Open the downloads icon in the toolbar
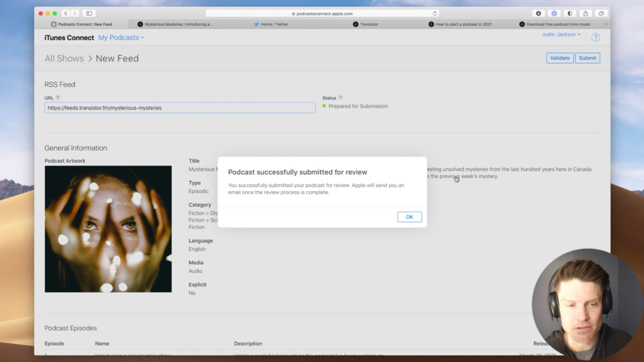Screen dimensions: 644x362 tap(538, 13)
